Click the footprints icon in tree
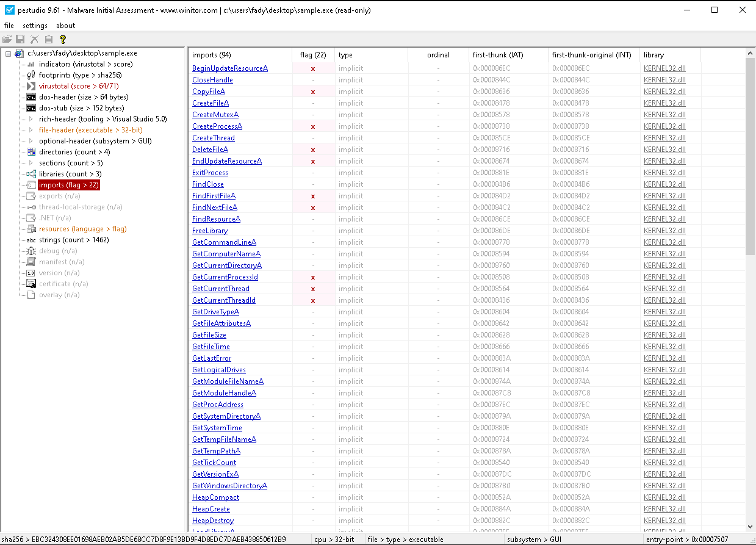 click(x=31, y=75)
